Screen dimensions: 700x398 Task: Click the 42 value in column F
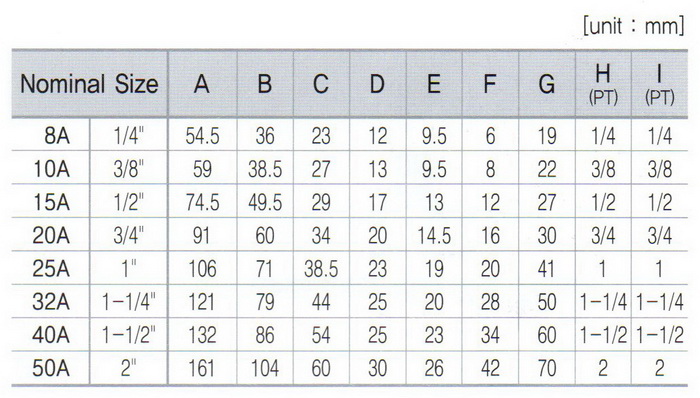(490, 368)
